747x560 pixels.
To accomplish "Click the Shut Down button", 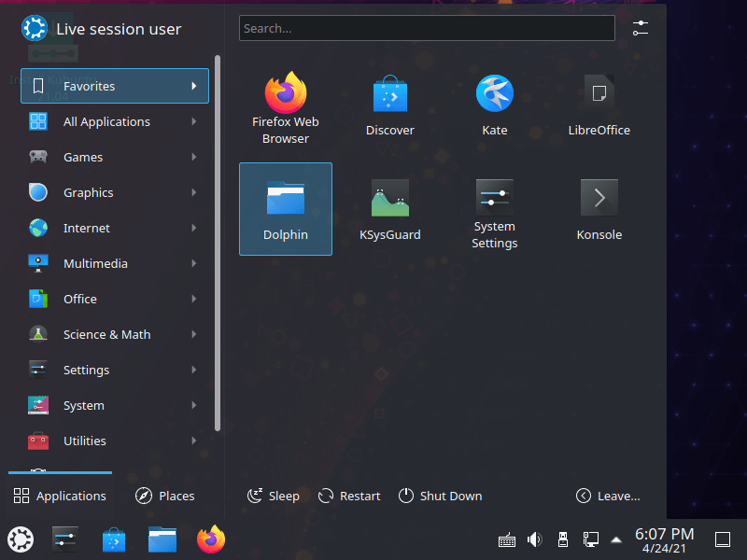I will click(x=440, y=496).
